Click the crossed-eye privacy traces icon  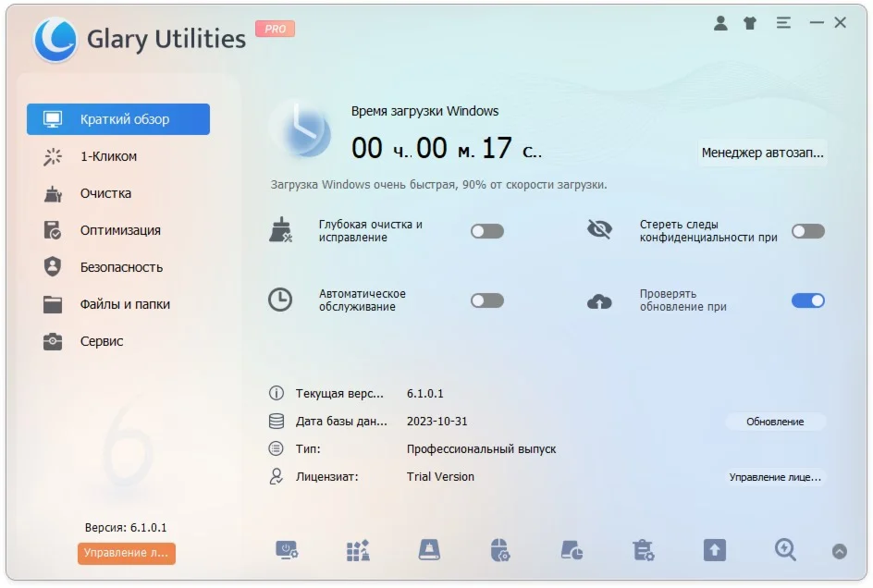tap(599, 229)
